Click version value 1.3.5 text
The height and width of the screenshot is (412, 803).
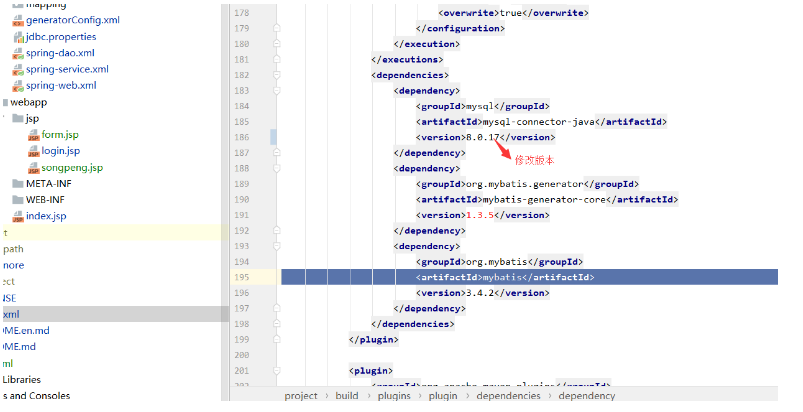[480, 215]
